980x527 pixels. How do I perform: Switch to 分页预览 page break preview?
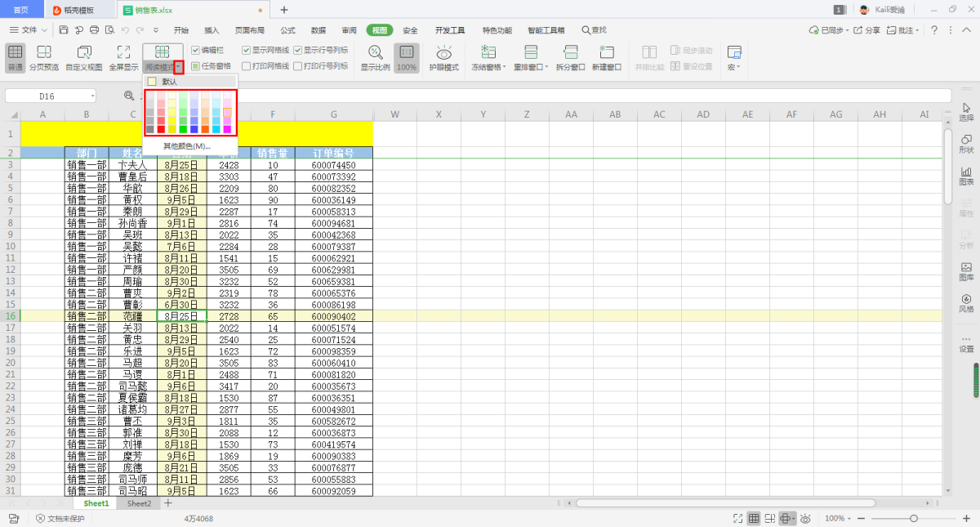(44, 57)
